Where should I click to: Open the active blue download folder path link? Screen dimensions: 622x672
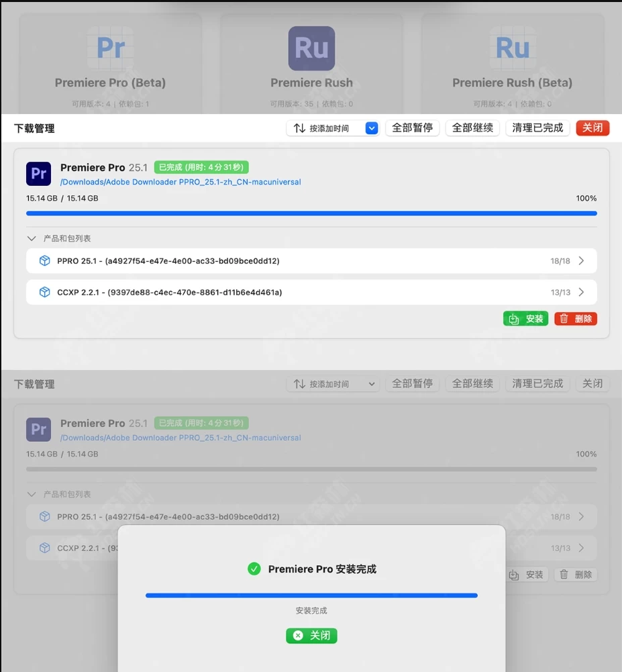tap(180, 182)
